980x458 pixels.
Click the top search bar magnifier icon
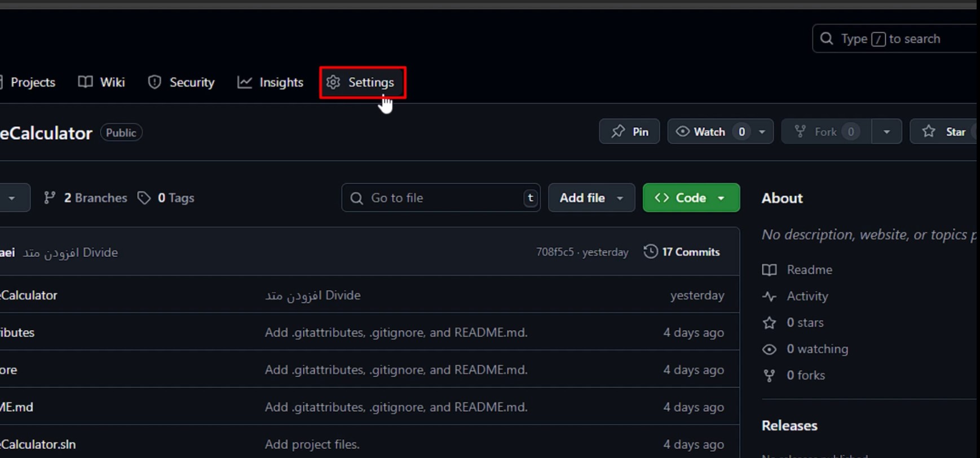[x=827, y=39]
